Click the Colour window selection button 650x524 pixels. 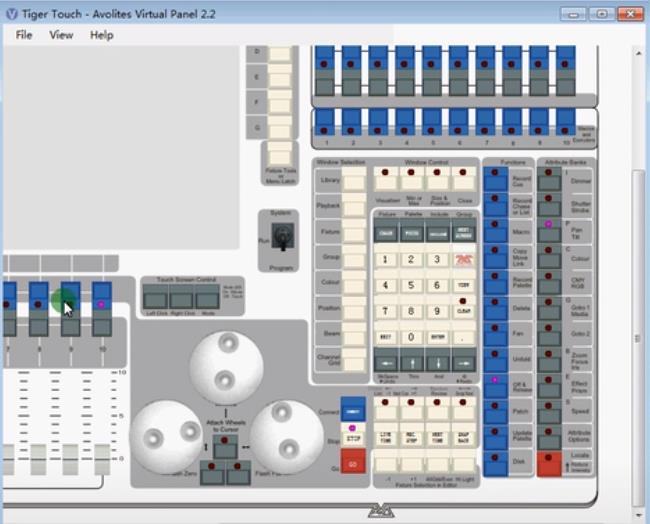click(354, 282)
